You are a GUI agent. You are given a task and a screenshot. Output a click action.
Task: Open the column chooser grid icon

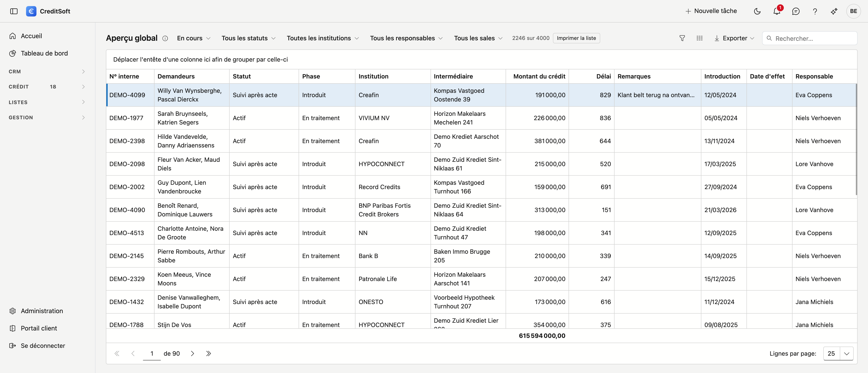pos(700,38)
